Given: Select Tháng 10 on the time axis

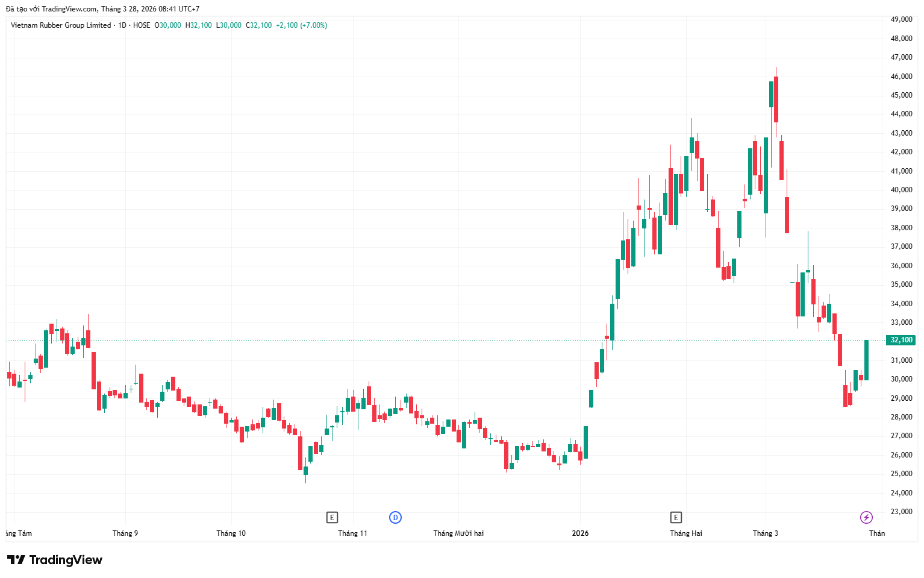Looking at the screenshot, I should tap(231, 533).
